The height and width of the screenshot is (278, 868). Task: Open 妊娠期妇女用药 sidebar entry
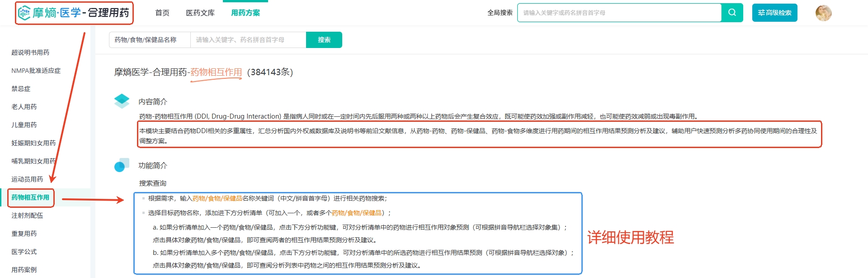33,143
